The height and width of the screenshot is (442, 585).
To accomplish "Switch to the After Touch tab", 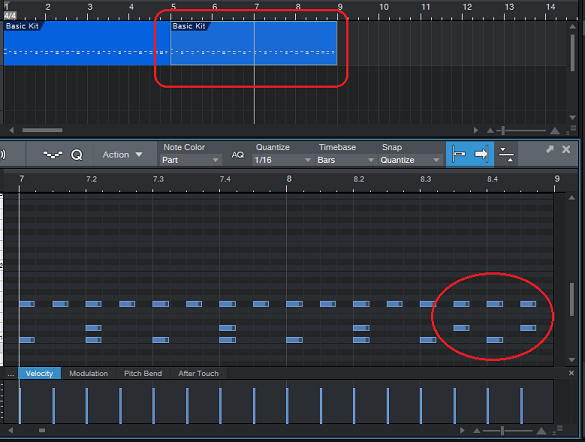I will tap(198, 373).
